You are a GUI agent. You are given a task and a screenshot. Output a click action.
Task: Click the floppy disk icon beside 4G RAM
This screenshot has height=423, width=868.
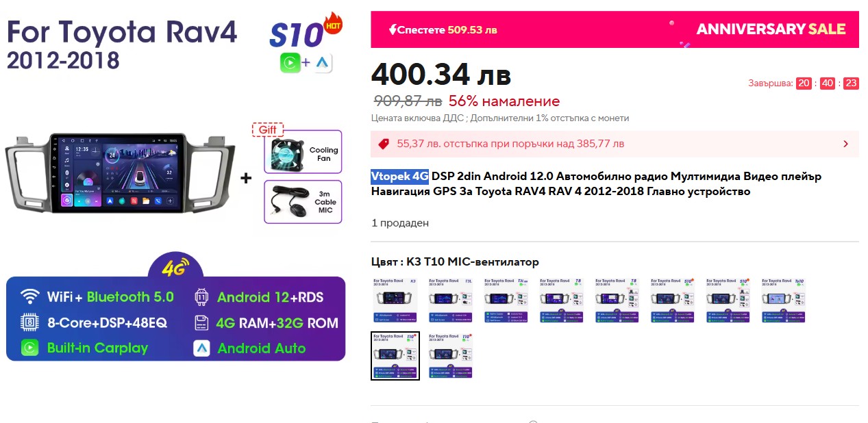(201, 322)
